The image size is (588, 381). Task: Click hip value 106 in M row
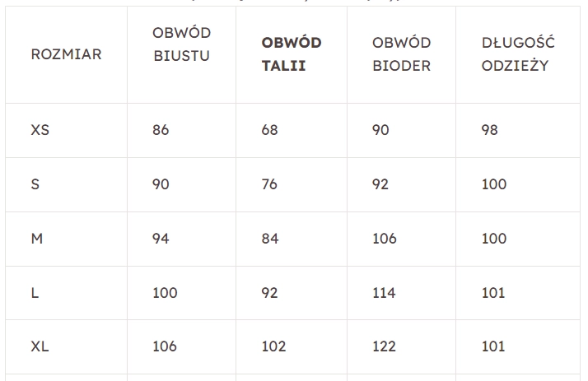(x=384, y=239)
